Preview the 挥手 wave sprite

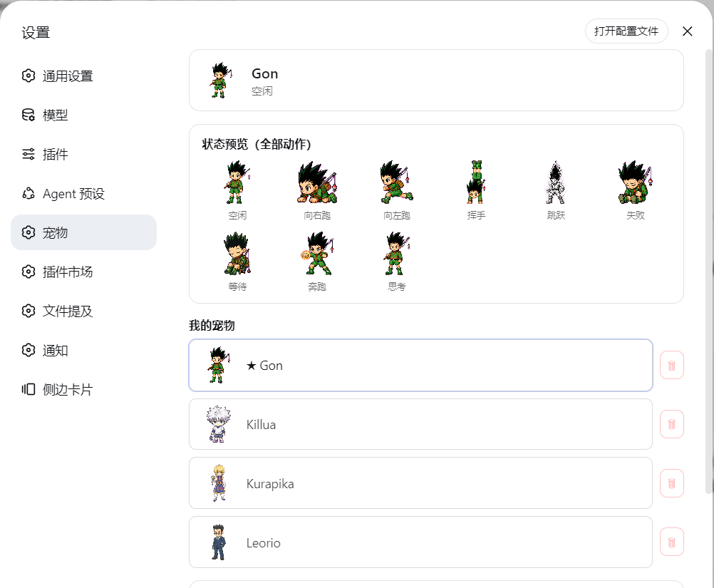point(476,182)
